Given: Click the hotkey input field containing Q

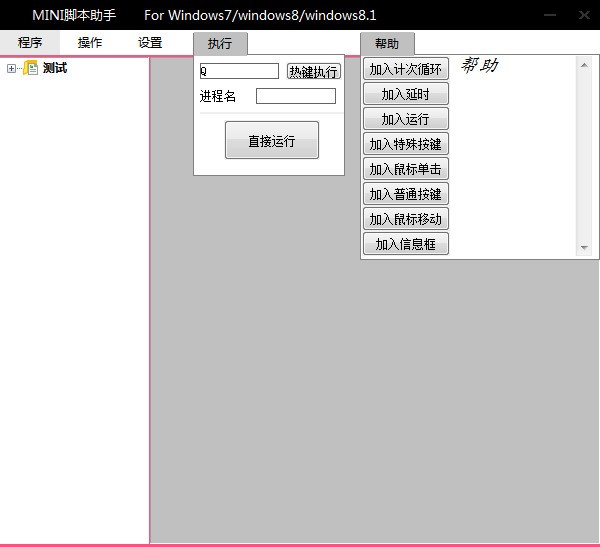Looking at the screenshot, I should [239, 71].
